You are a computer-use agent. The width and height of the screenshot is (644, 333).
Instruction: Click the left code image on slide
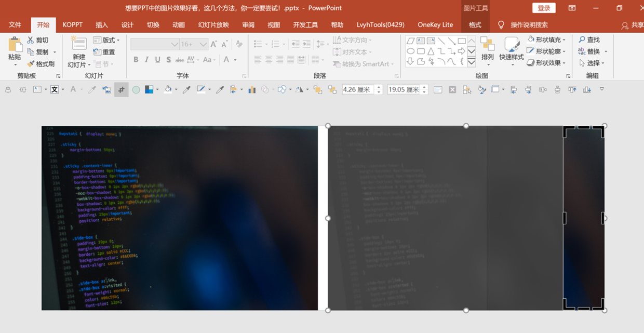pyautogui.click(x=180, y=218)
